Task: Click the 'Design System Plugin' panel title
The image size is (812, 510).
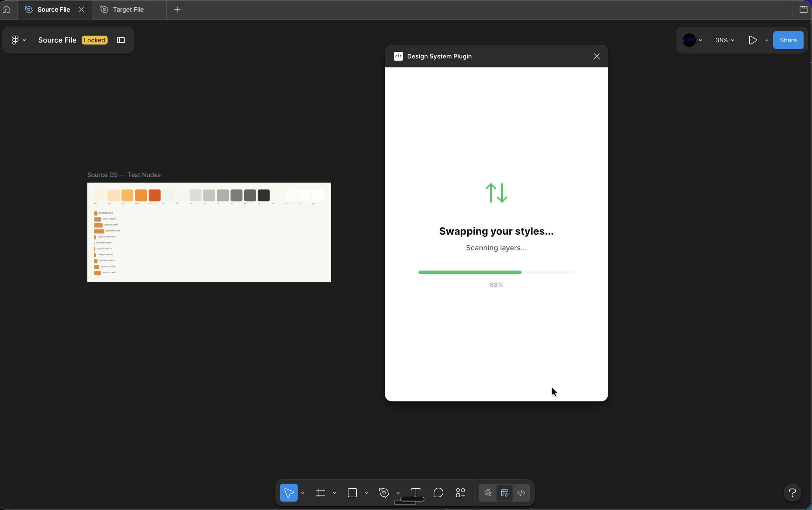Action: 439,56
